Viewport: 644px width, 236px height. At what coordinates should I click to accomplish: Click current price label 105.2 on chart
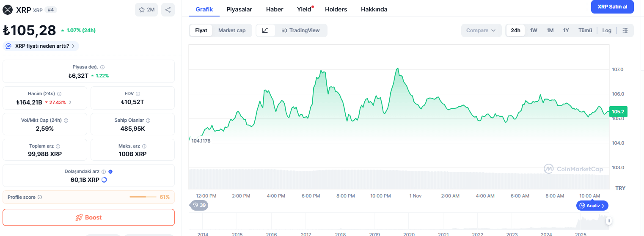coord(618,112)
